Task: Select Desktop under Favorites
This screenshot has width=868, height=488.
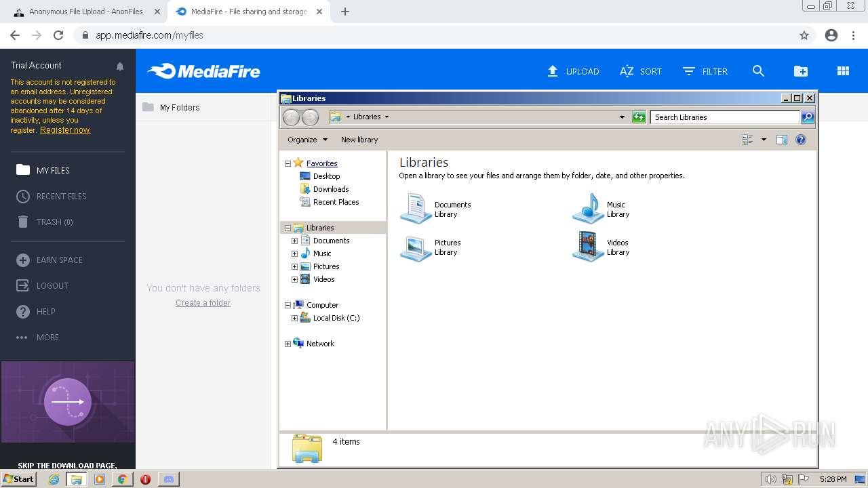Action: click(320, 176)
